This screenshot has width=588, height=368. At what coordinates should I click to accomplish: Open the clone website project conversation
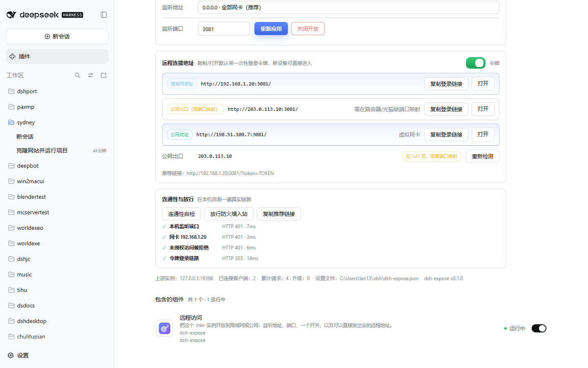pyautogui.click(x=57, y=150)
